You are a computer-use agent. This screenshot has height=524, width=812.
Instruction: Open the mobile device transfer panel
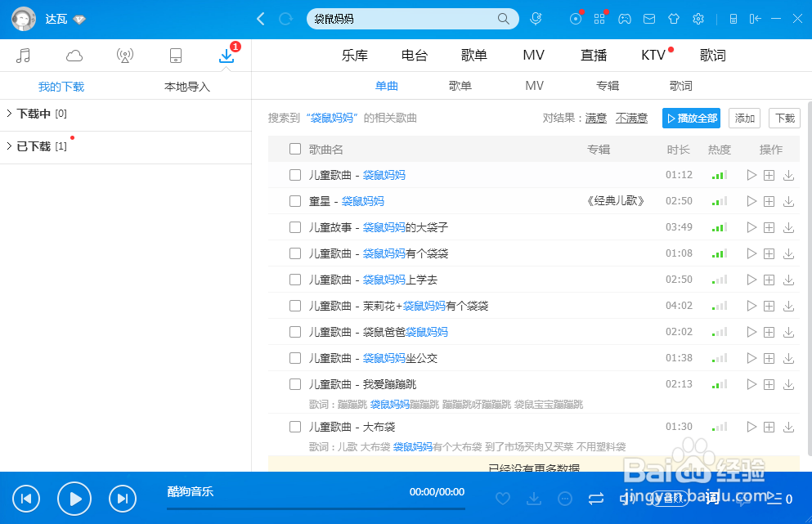tap(175, 55)
